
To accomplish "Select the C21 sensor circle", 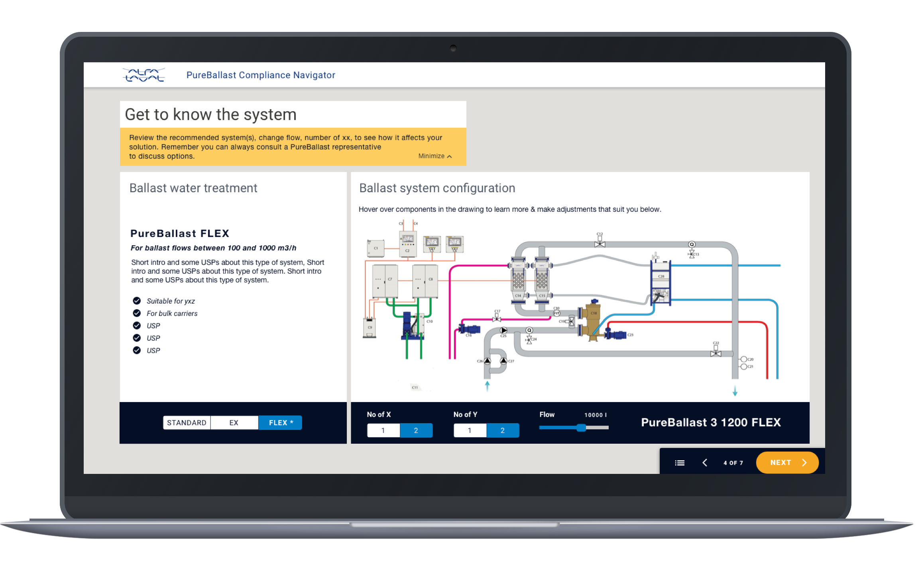I will tap(743, 367).
